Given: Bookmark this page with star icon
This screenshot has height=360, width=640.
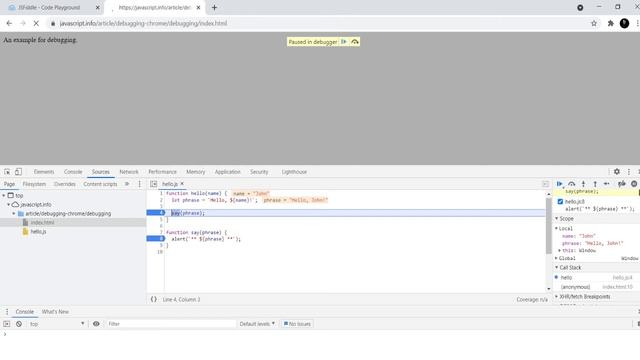Looking at the screenshot, I should [x=594, y=24].
